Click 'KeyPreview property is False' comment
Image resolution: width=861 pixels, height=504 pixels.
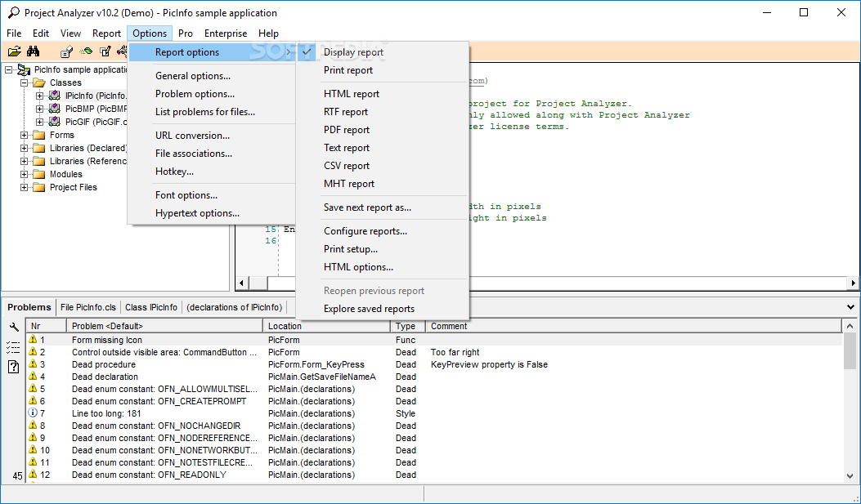click(x=489, y=364)
